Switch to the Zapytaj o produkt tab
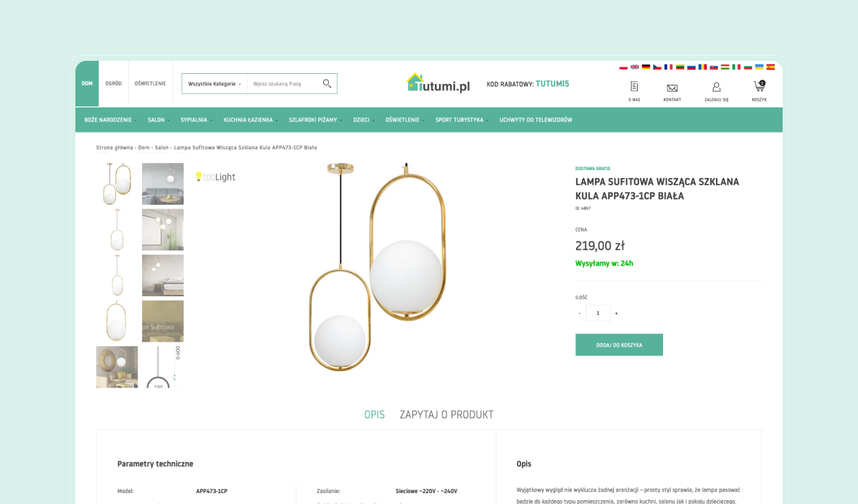This screenshot has width=858, height=504. click(446, 414)
